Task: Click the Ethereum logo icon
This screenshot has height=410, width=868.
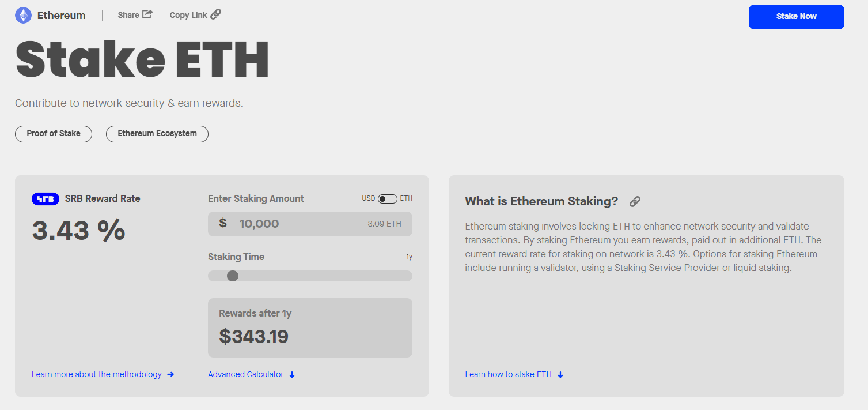Action: (x=22, y=15)
